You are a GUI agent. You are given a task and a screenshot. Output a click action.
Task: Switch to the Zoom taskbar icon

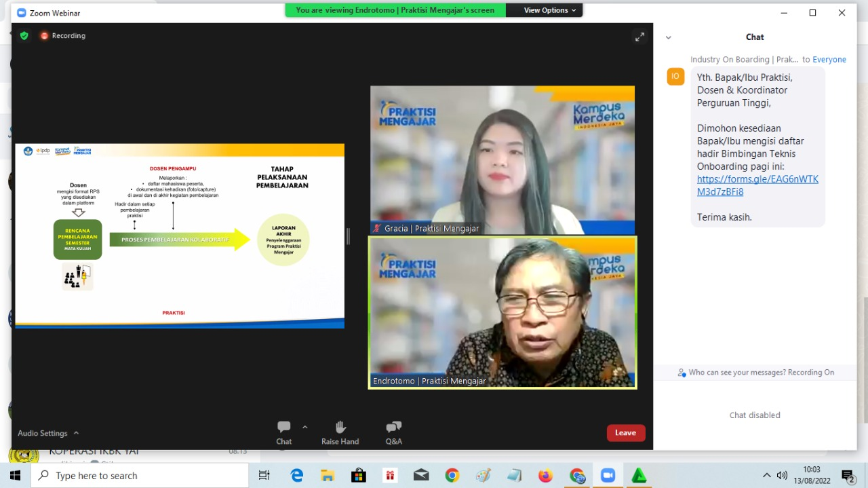point(608,476)
